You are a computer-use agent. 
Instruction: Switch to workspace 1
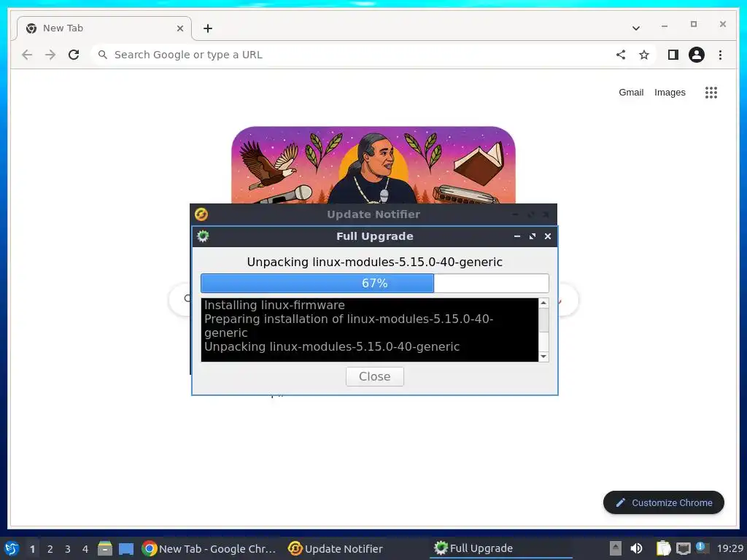(x=32, y=549)
